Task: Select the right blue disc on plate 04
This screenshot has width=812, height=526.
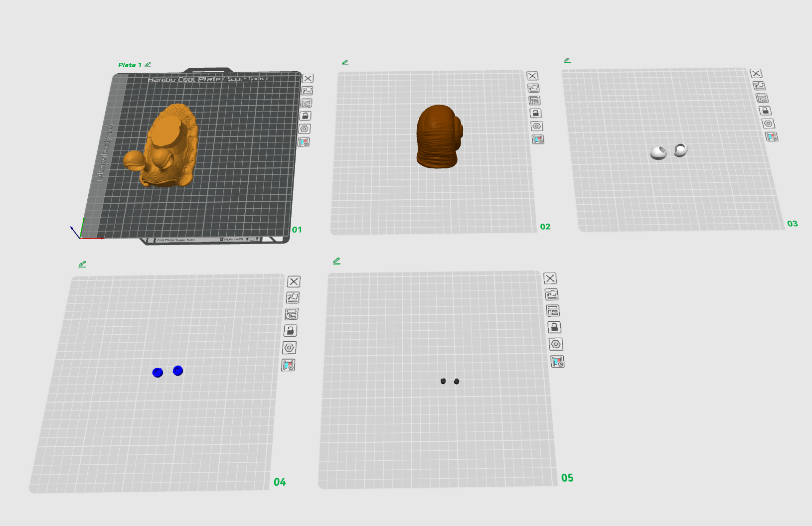Action: [178, 371]
